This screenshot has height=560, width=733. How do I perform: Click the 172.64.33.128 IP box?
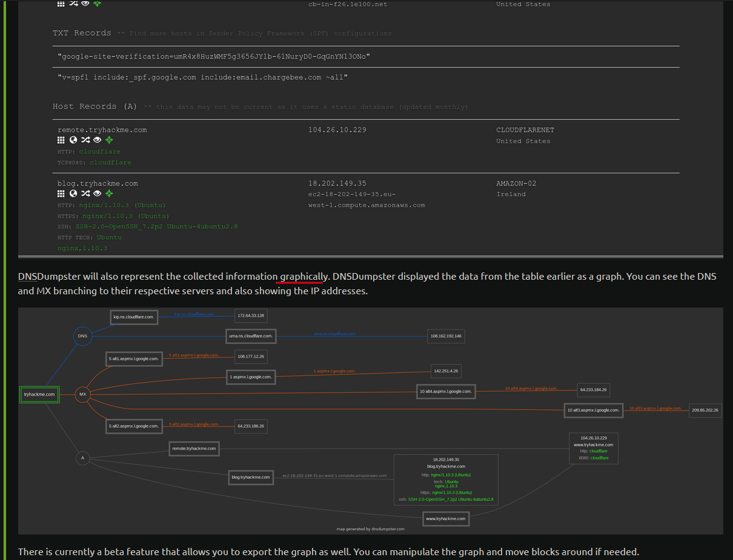[251, 316]
